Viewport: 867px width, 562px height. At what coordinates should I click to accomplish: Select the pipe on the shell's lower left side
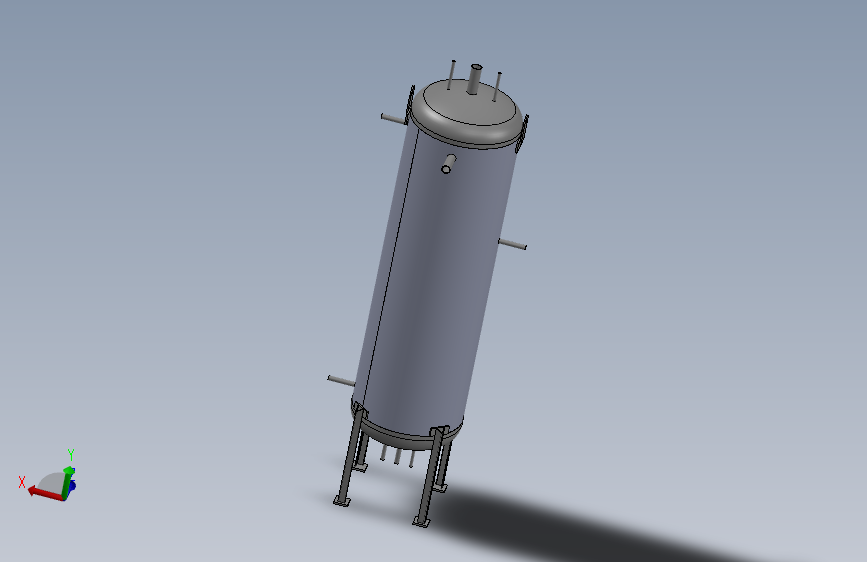coord(341,381)
